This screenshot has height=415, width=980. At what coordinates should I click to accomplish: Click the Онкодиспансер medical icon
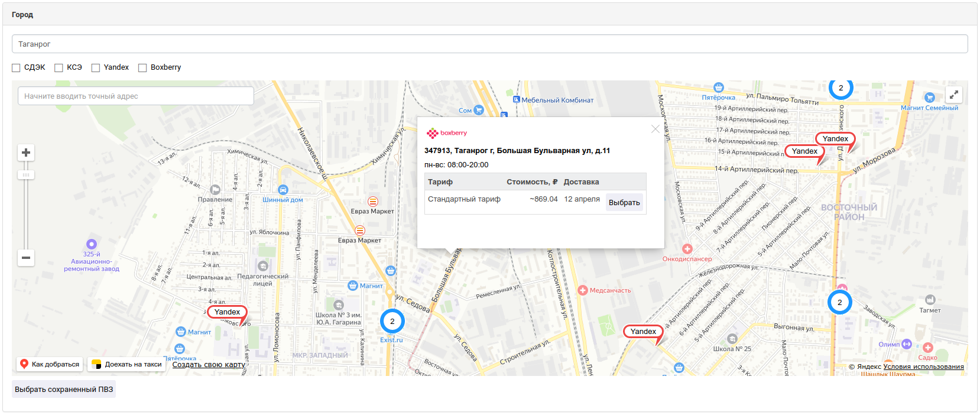687,249
